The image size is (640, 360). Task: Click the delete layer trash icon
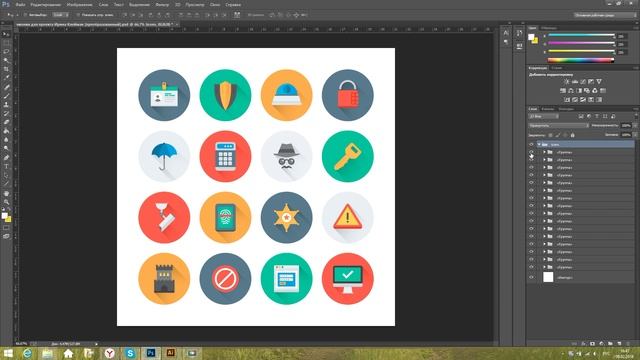pos(627,344)
